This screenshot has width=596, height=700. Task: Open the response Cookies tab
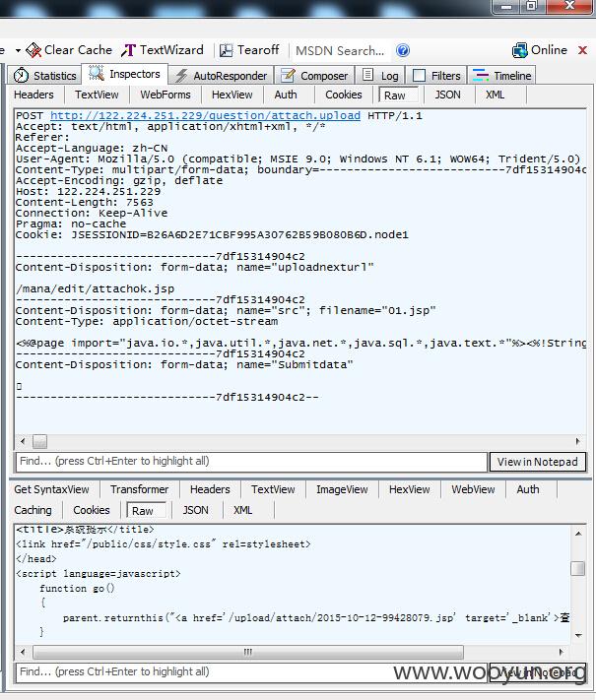click(x=92, y=510)
